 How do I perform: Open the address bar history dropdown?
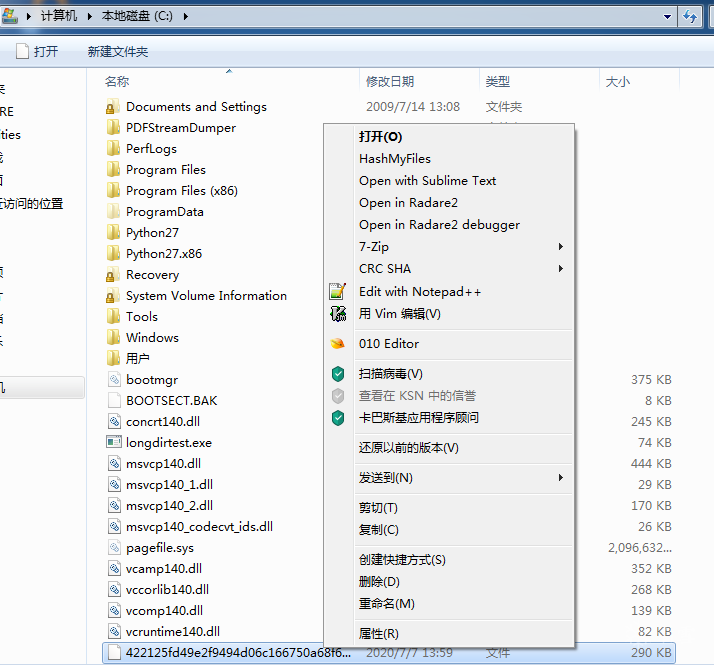tap(667, 17)
